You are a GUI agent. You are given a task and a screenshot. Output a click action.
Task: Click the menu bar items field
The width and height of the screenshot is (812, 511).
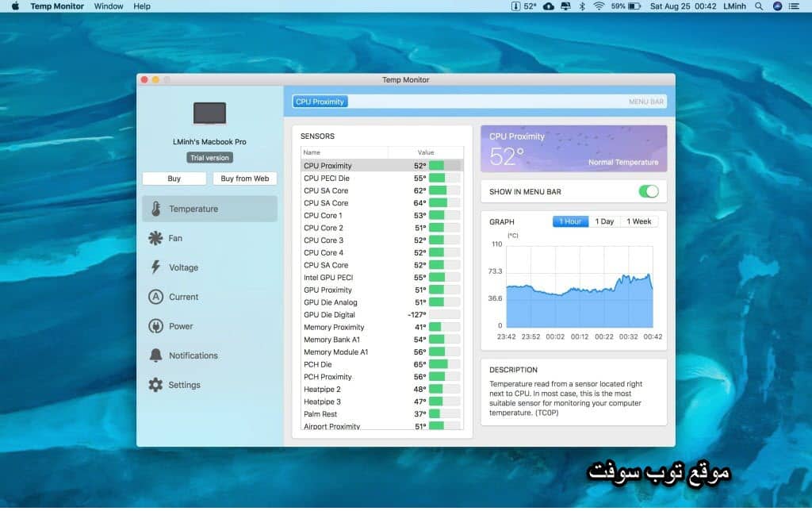pos(480,102)
